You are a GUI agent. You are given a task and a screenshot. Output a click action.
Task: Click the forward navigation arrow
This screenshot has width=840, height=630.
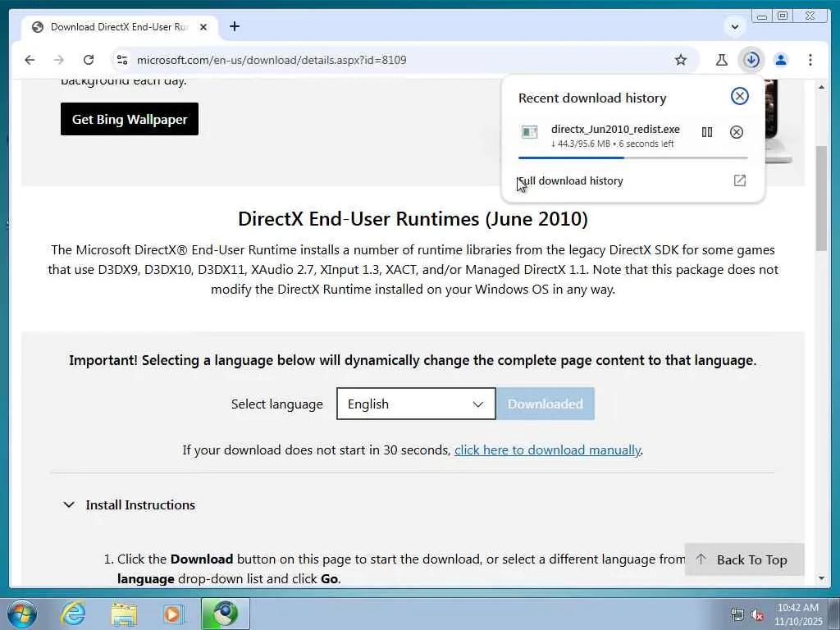click(59, 60)
